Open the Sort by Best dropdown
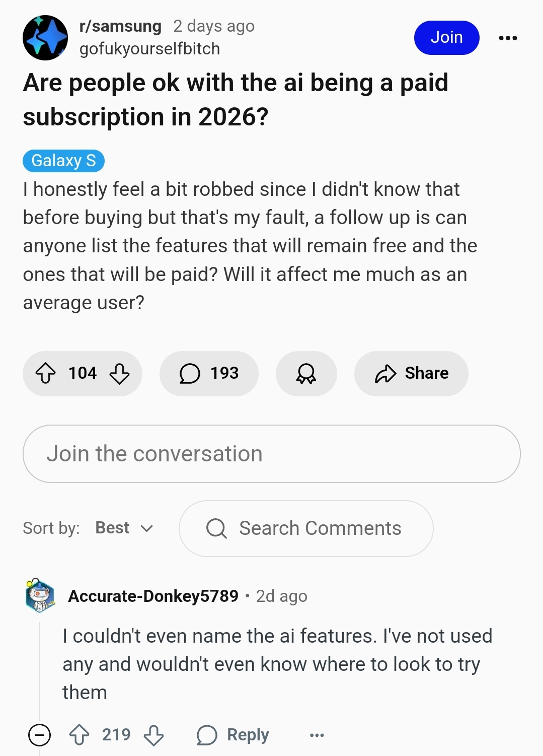Image resolution: width=543 pixels, height=756 pixels. pos(124,528)
